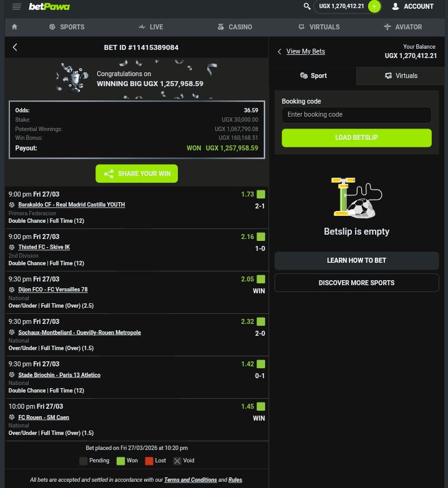Viewport: 448px width, 488px height.
Task: Click the back arrow beside Bet ID
Action: [x=15, y=47]
